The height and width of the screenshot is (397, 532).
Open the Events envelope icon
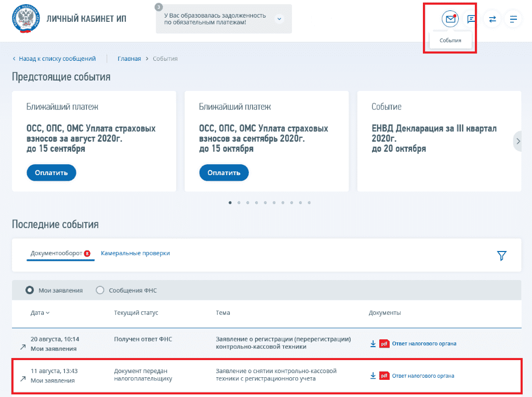pyautogui.click(x=450, y=19)
